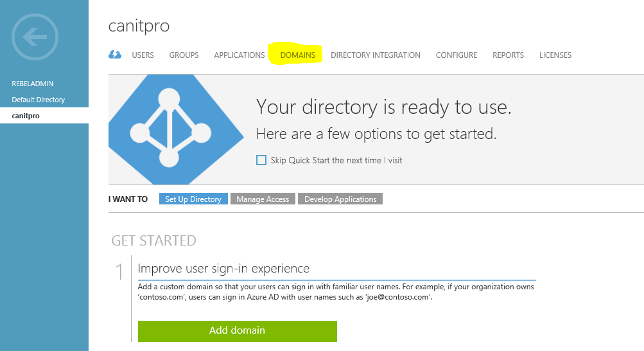Open the USERS tab
Viewport: 644px width, 351px height.
pos(143,55)
